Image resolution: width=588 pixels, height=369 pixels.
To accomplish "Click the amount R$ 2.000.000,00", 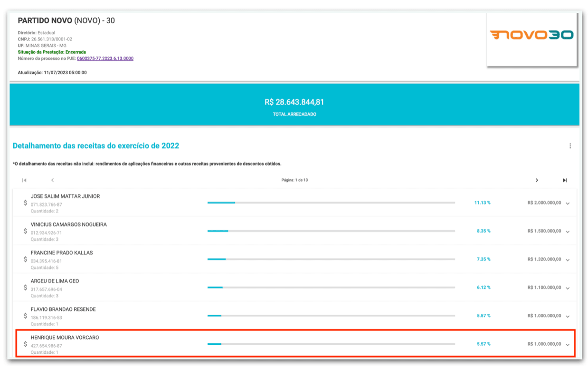I will click(544, 203).
